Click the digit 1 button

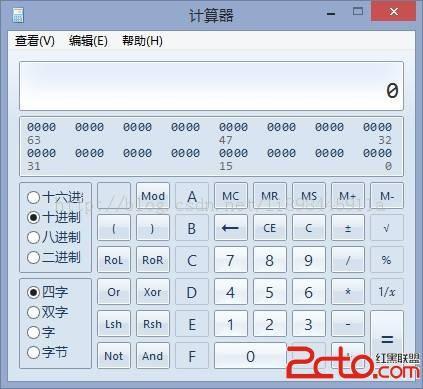[x=231, y=324]
